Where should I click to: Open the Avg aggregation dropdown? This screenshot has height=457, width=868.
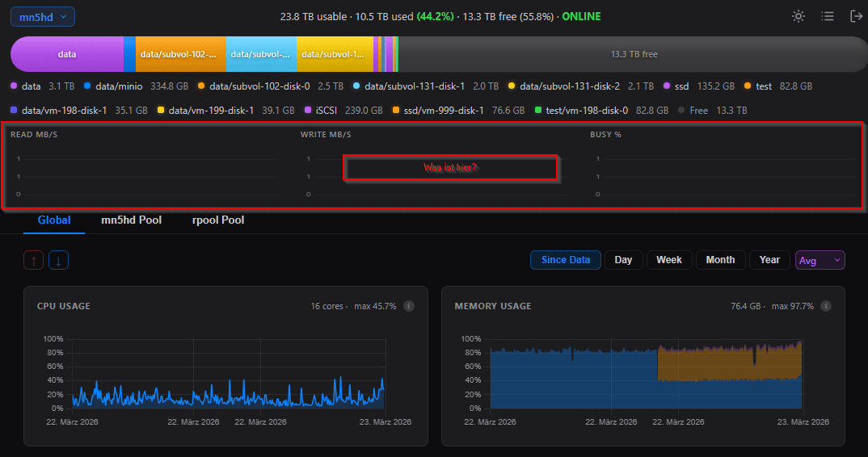point(820,260)
